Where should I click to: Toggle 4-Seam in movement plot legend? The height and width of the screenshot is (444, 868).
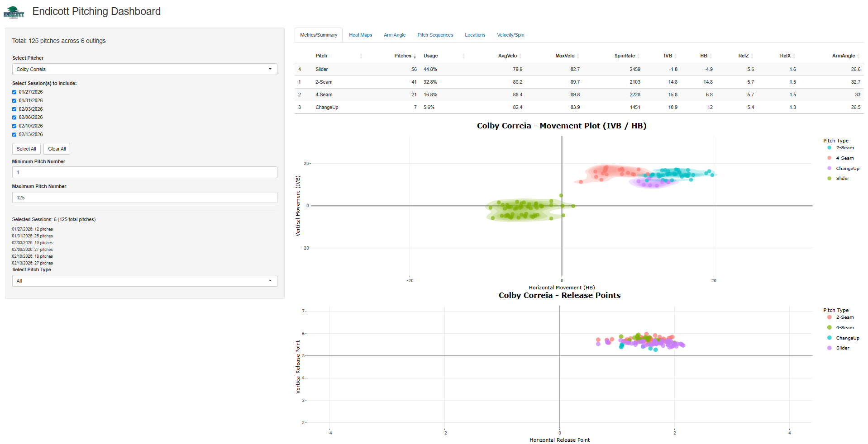(x=840, y=158)
